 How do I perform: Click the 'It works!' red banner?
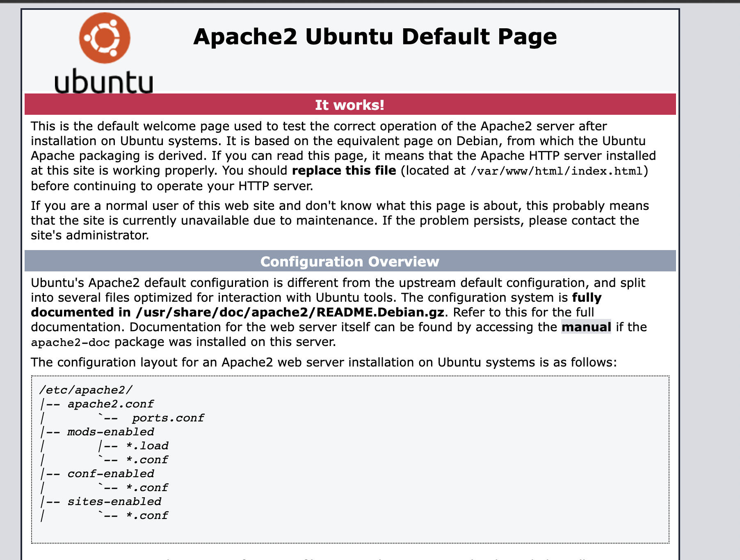350,105
